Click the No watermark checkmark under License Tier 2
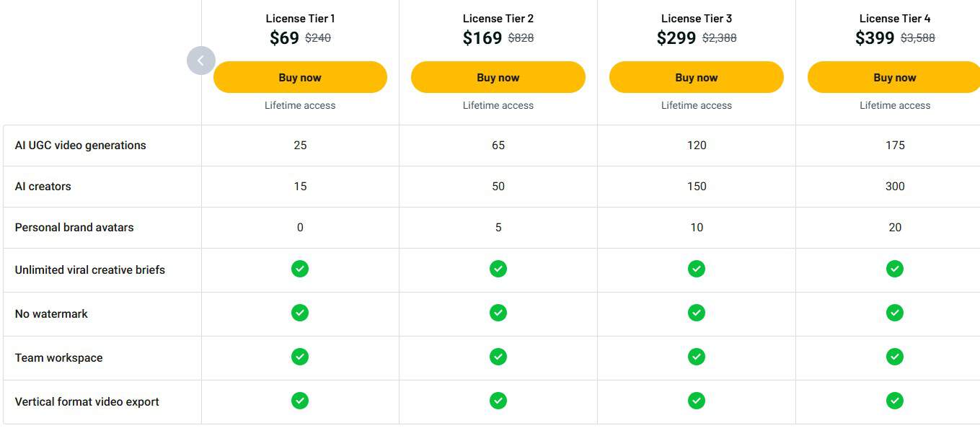 tap(498, 313)
